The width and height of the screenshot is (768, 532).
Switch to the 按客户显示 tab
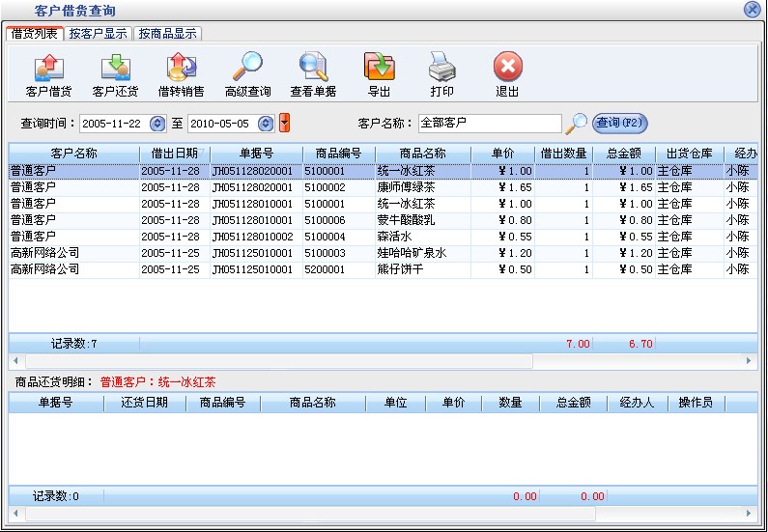pyautogui.click(x=98, y=33)
